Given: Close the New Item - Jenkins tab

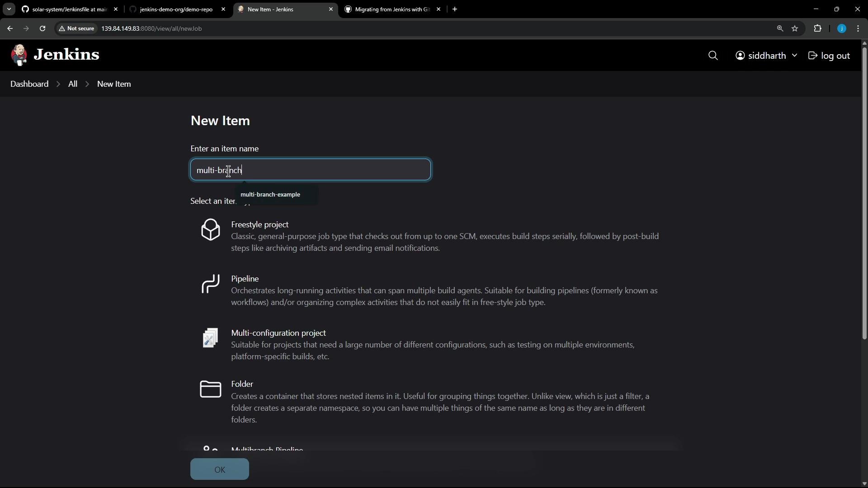Looking at the screenshot, I should pos(331,9).
